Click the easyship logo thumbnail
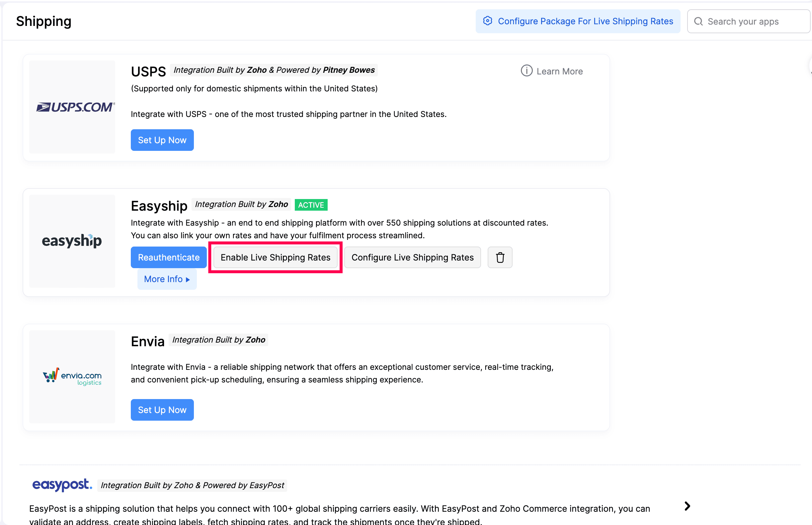 click(x=72, y=241)
